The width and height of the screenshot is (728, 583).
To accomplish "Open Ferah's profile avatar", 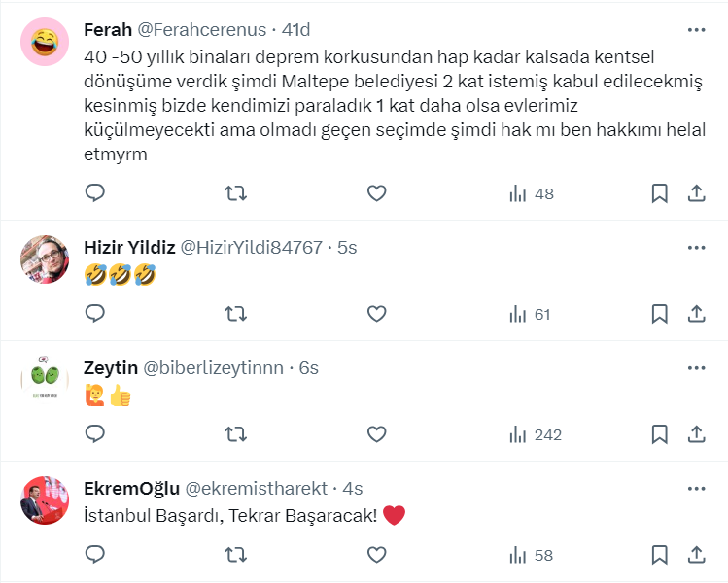I will point(45,42).
